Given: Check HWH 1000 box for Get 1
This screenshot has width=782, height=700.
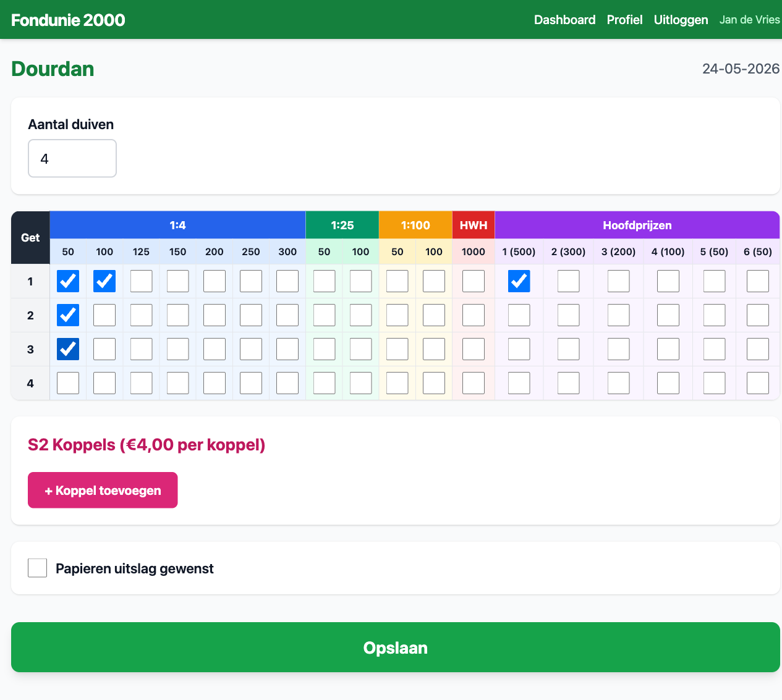Looking at the screenshot, I should pyautogui.click(x=474, y=281).
